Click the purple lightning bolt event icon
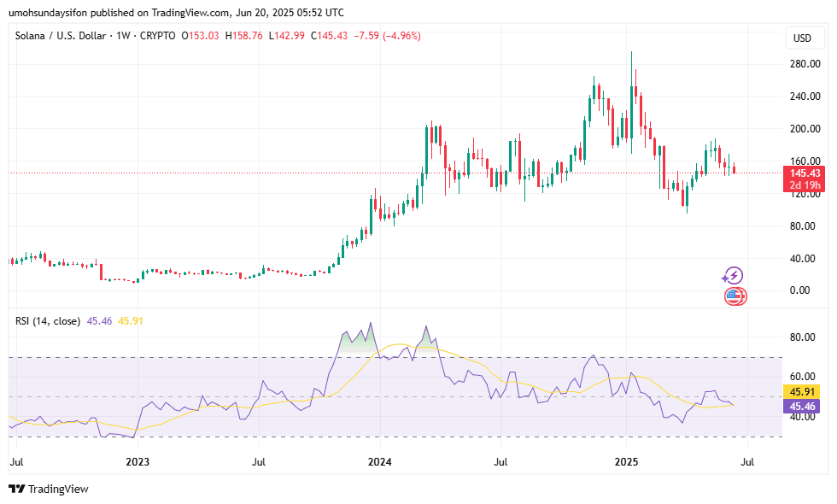Image resolution: width=837 pixels, height=504 pixels. 733,276
